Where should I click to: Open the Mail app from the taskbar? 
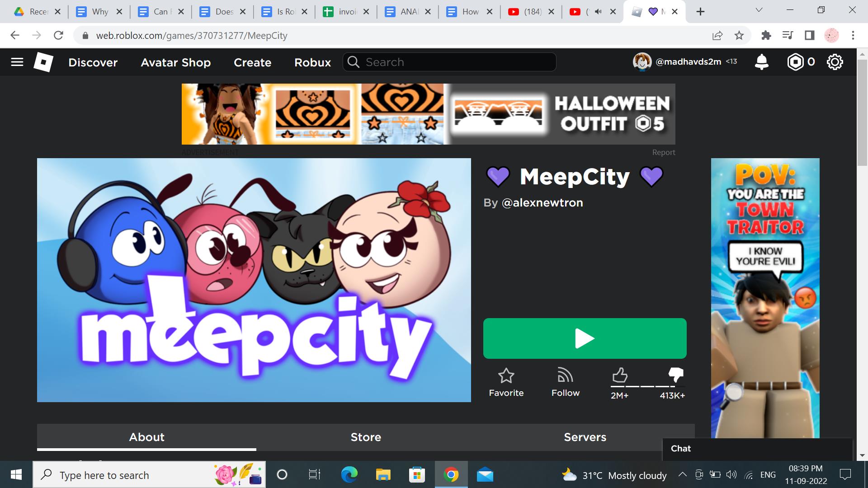(x=485, y=475)
